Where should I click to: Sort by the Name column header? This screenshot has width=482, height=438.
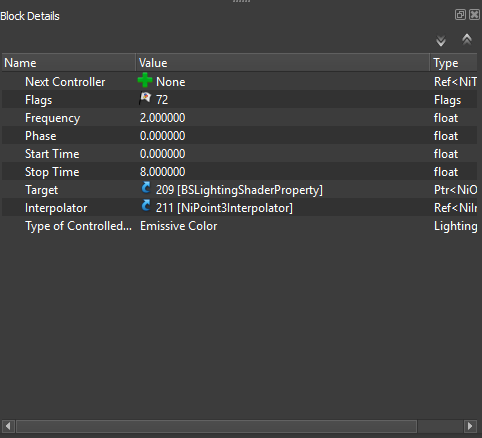tap(69, 63)
